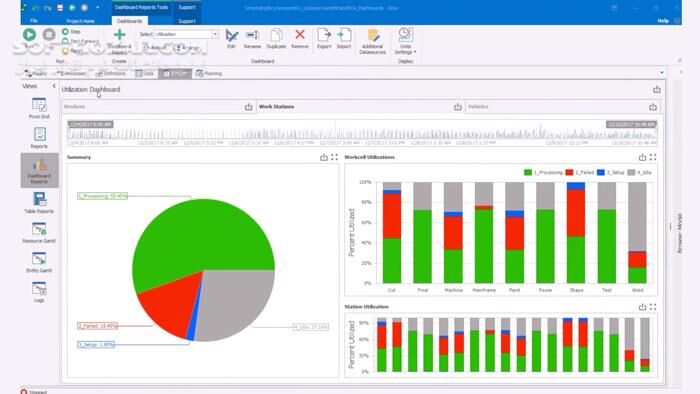Maximize the Summary pie chart panel

(x=334, y=158)
